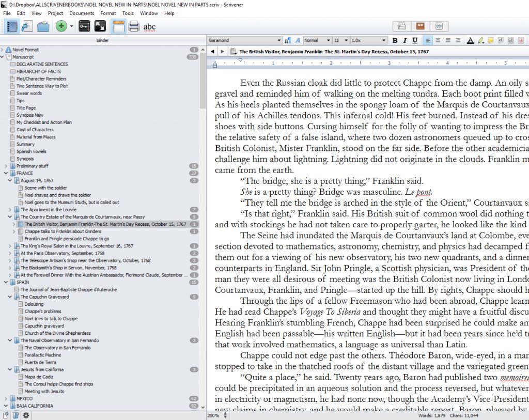The width and height of the screenshot is (529, 420).
Task: Open the Format menu
Action: 108,13
